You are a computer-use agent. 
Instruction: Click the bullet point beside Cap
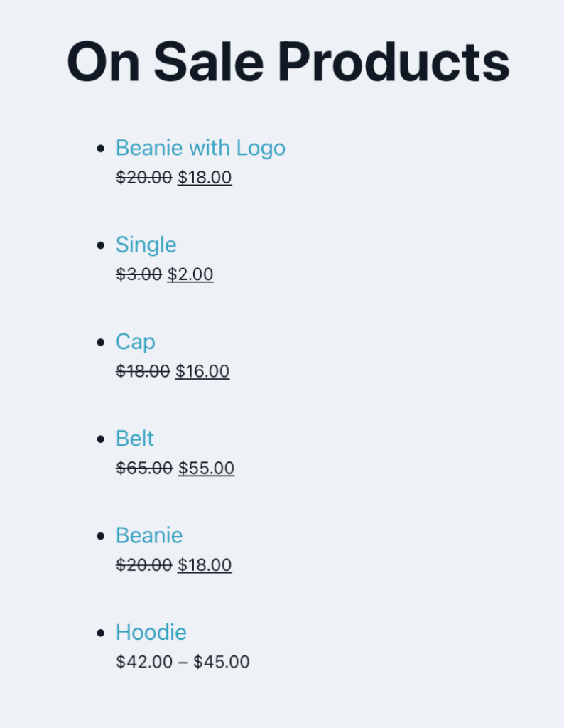click(100, 342)
